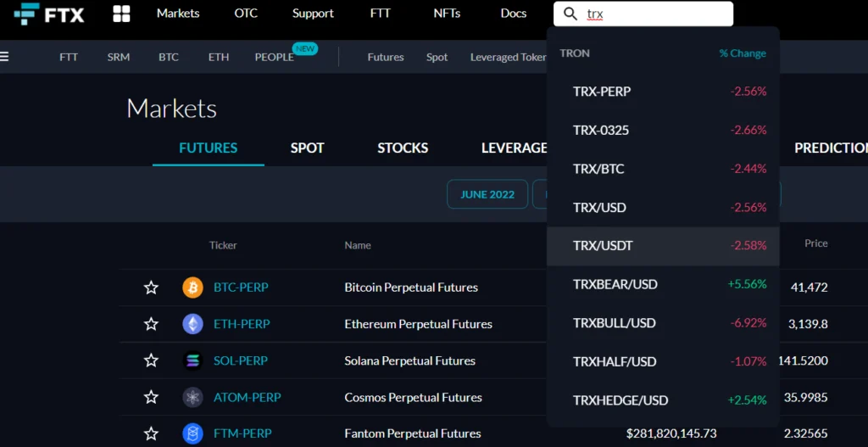Select PEOPLE in the ticker bar
The width and height of the screenshot is (868, 447).
274,57
